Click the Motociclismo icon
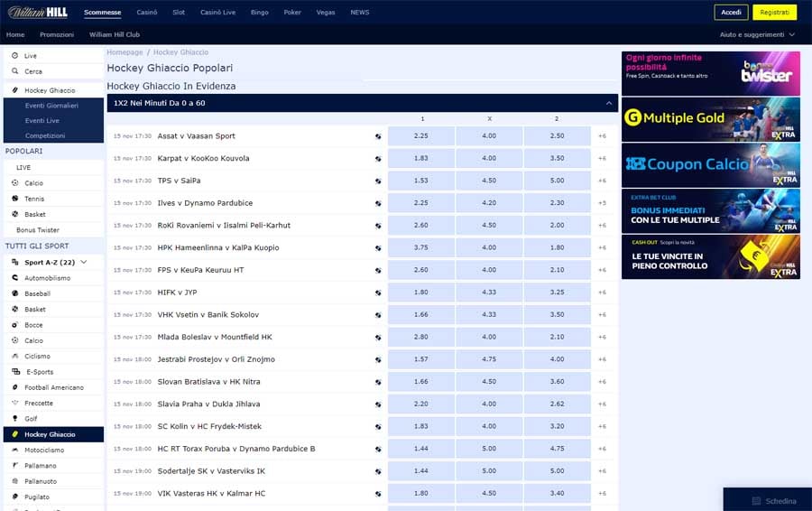Screen dimensions: 812x511 (x=14, y=450)
